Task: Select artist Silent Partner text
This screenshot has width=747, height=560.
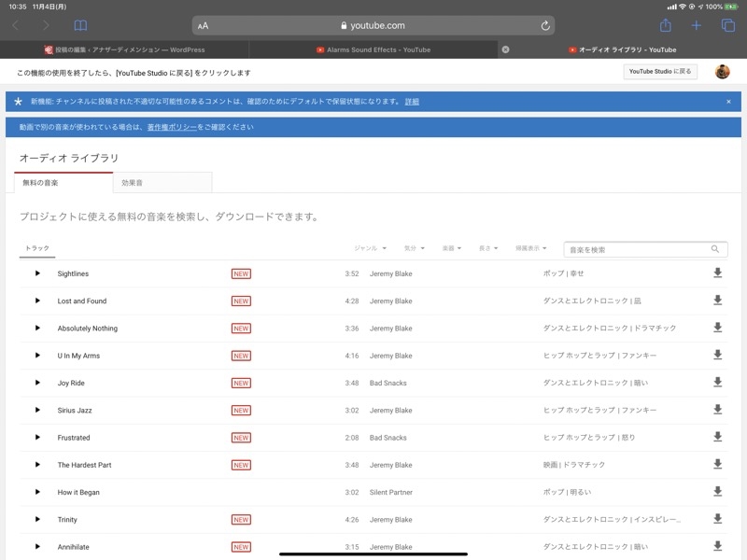Action: tap(391, 492)
